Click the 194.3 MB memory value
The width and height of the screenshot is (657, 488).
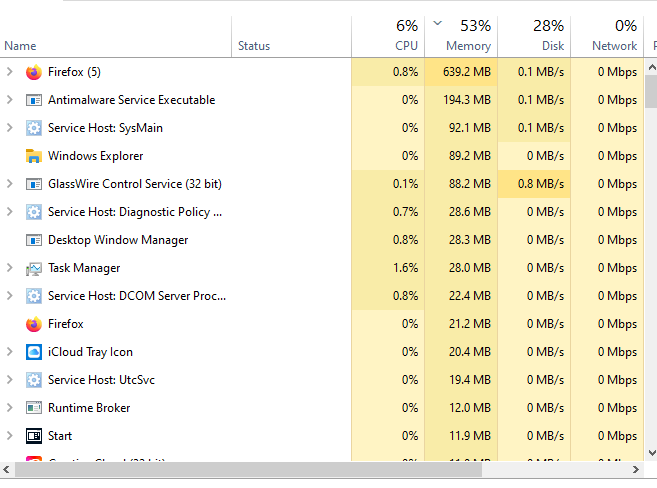467,100
